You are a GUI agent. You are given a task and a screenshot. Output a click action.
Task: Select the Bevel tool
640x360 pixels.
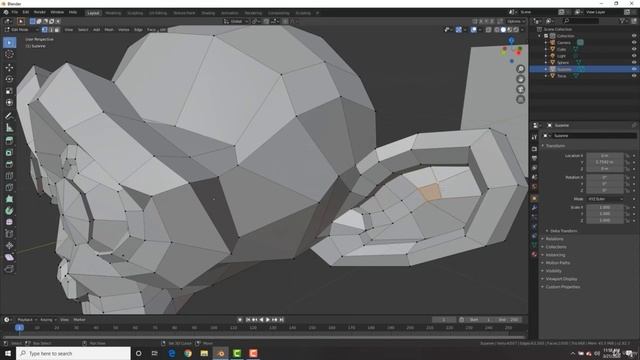tap(9, 164)
